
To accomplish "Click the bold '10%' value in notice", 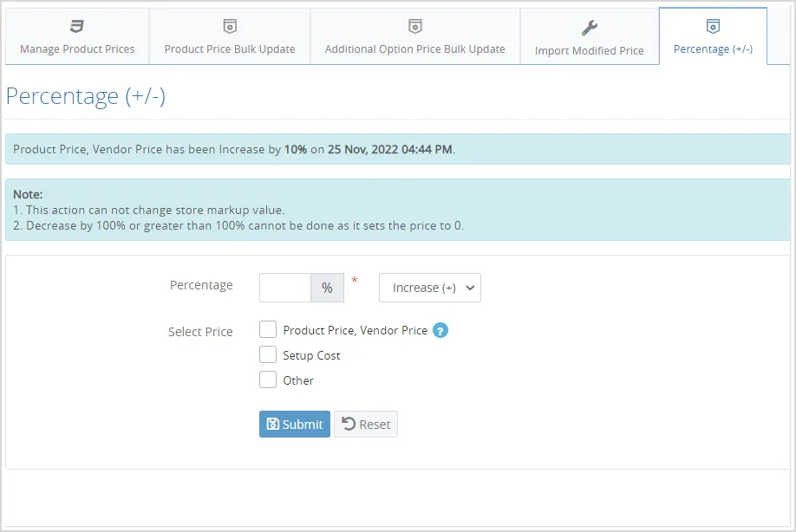I will coord(295,149).
